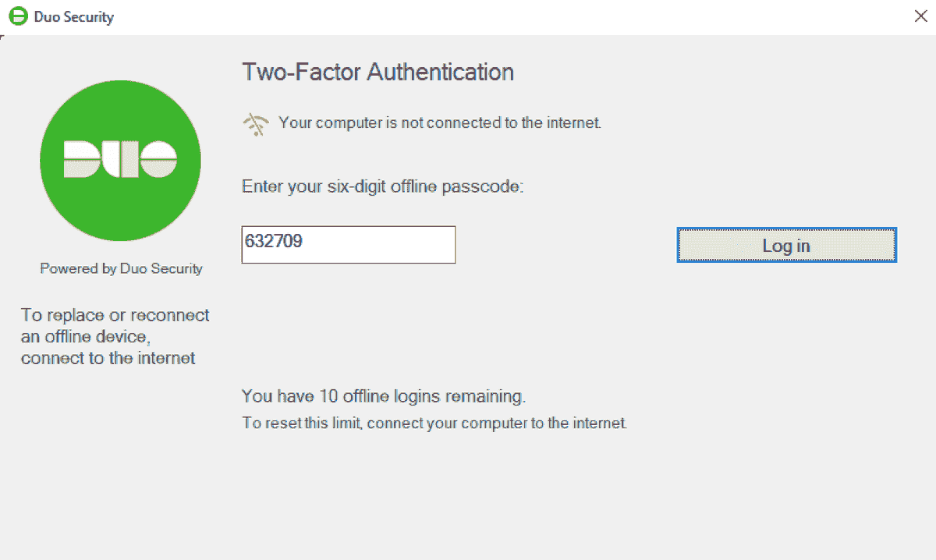
Task: Click the enter passcode instruction label
Action: point(382,186)
